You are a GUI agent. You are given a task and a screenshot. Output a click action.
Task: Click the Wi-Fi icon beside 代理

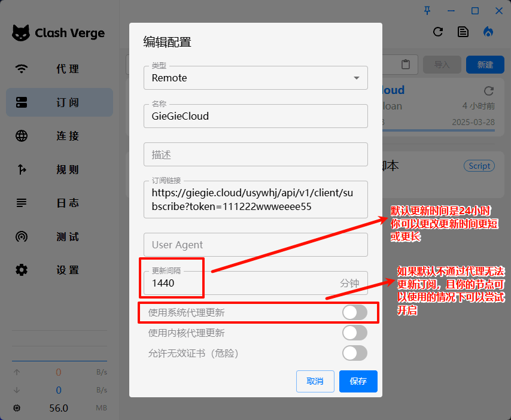click(x=22, y=69)
